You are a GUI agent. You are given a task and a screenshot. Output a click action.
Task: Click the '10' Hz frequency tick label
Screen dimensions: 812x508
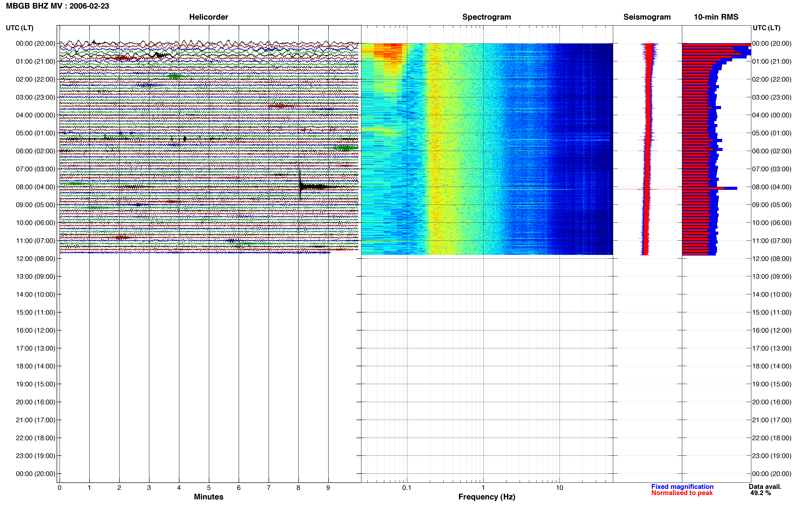[x=559, y=488]
